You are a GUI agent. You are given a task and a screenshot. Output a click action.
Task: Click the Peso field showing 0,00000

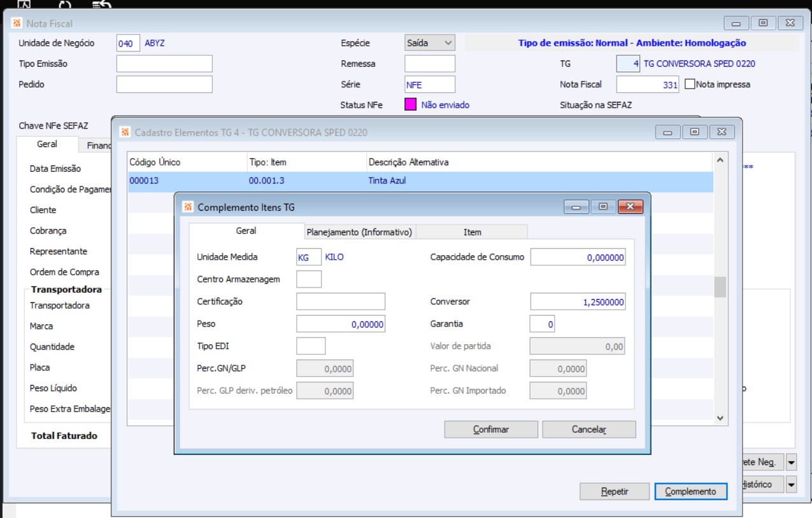pos(341,324)
